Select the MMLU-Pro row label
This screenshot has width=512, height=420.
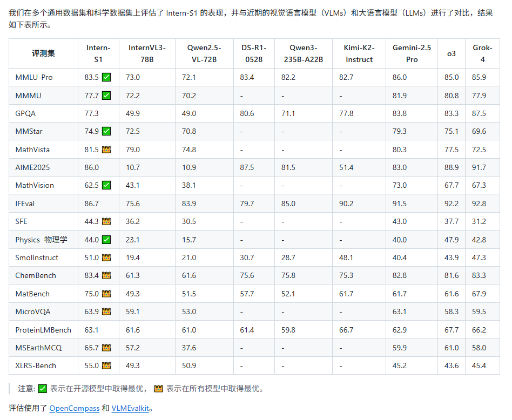pyautogui.click(x=34, y=77)
